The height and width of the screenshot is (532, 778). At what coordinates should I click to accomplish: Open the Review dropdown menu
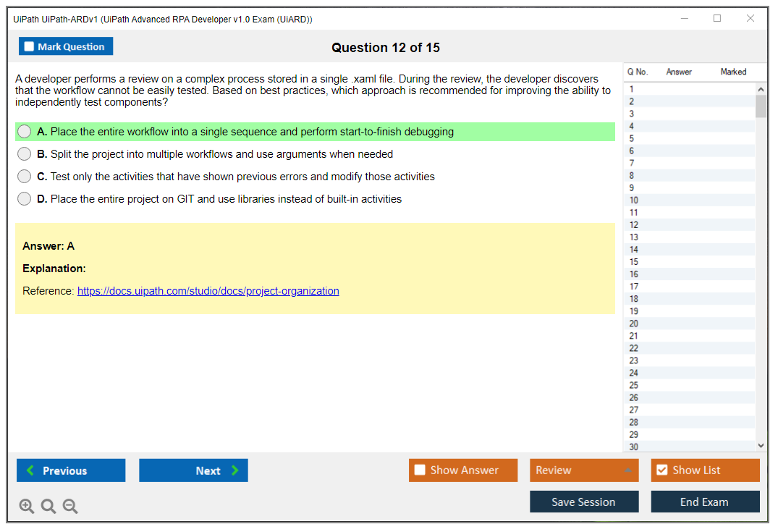click(583, 470)
